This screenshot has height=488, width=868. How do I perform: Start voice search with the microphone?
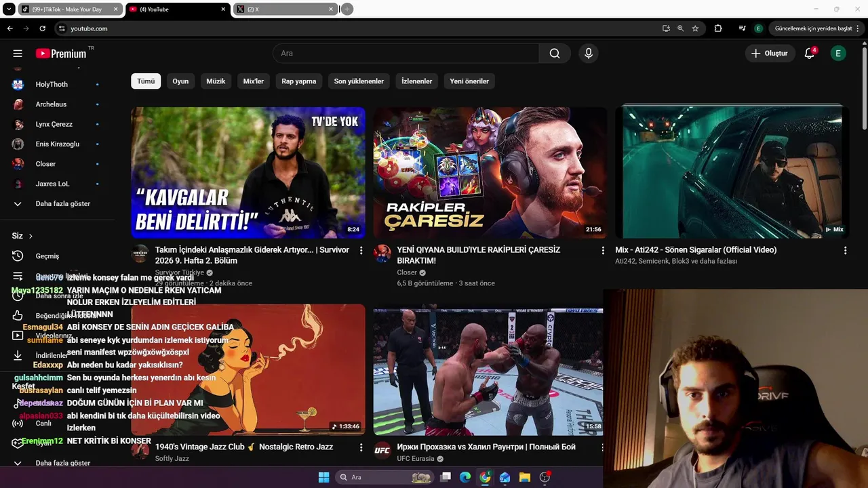pyautogui.click(x=589, y=54)
